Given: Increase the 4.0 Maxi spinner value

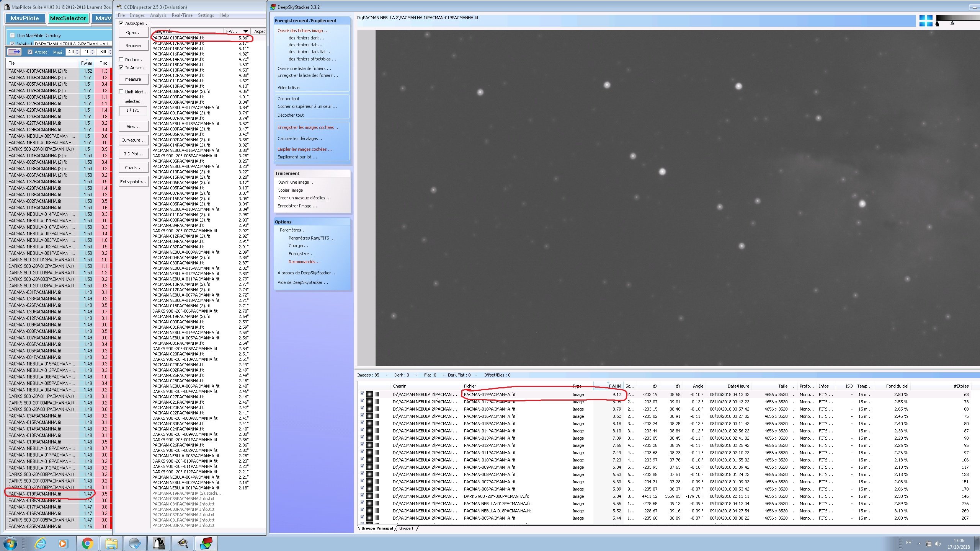Looking at the screenshot, I should (77, 50).
